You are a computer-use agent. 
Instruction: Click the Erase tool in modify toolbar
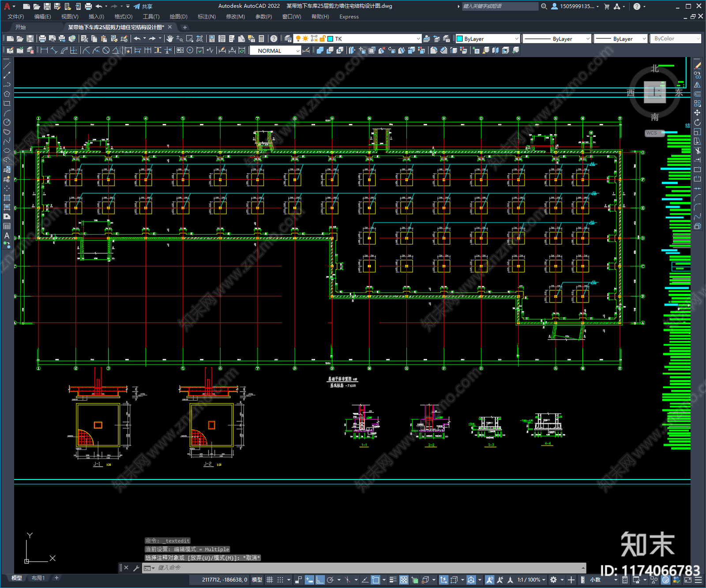697,65
